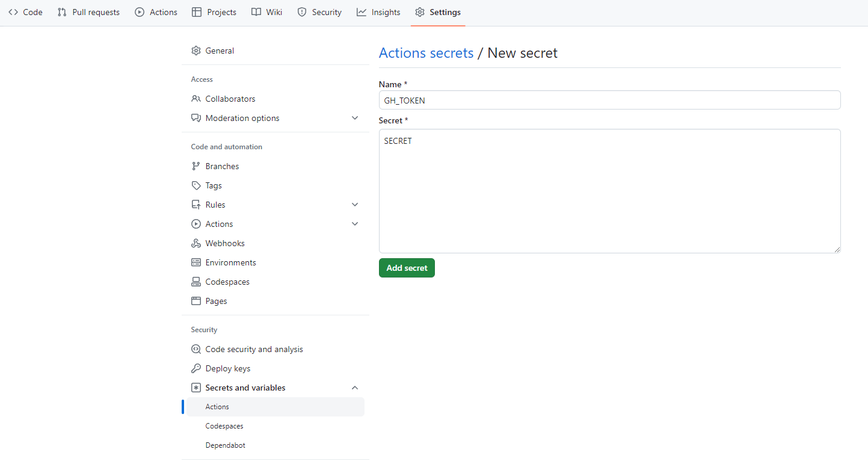Go to the Projects tab
The width and height of the screenshot is (868, 464).
tap(214, 12)
